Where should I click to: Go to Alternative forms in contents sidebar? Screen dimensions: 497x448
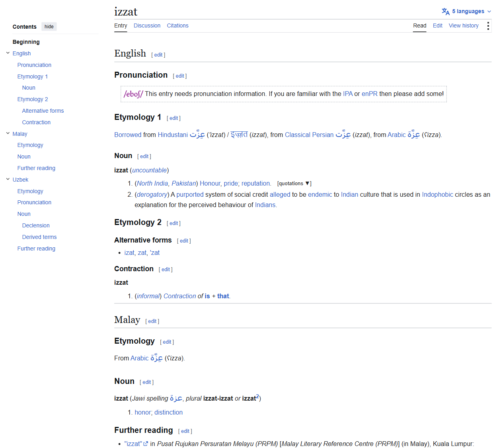tap(43, 111)
